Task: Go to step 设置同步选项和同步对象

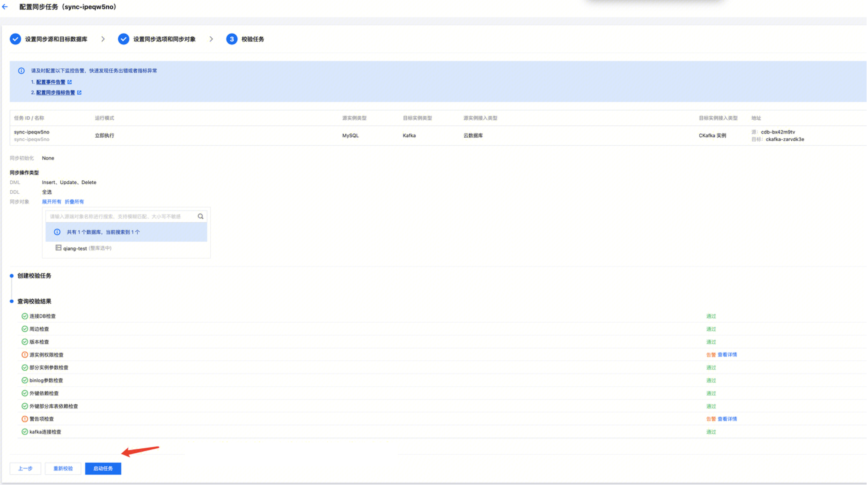Action: coord(164,39)
